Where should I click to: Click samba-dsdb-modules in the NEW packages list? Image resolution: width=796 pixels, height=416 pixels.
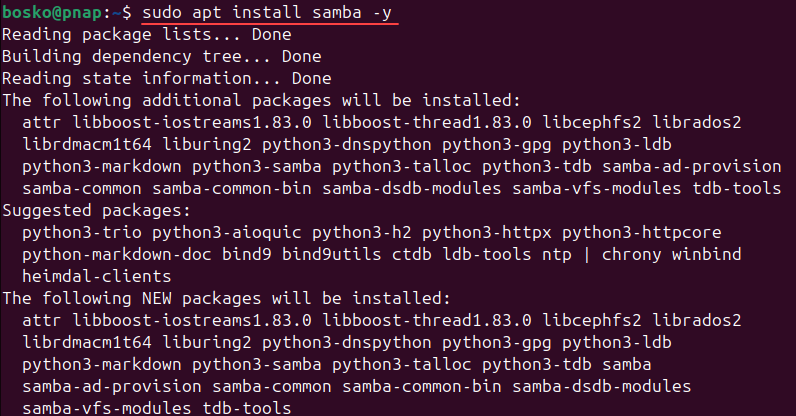(602, 387)
